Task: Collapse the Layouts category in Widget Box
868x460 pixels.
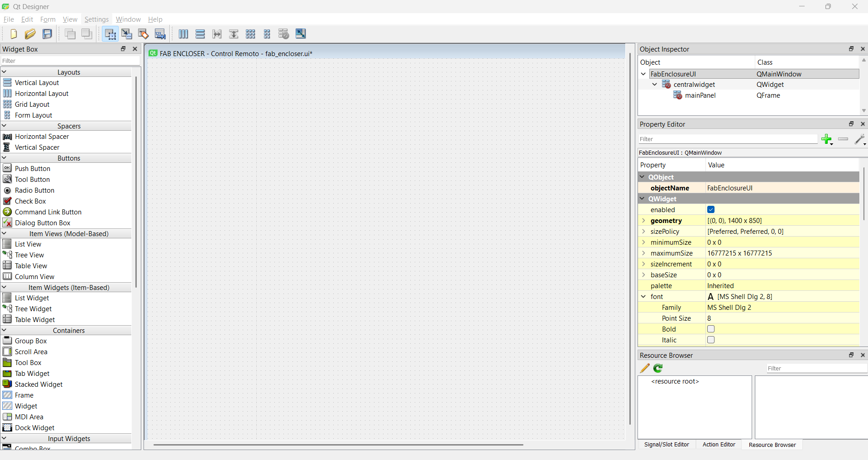Action: coord(4,72)
